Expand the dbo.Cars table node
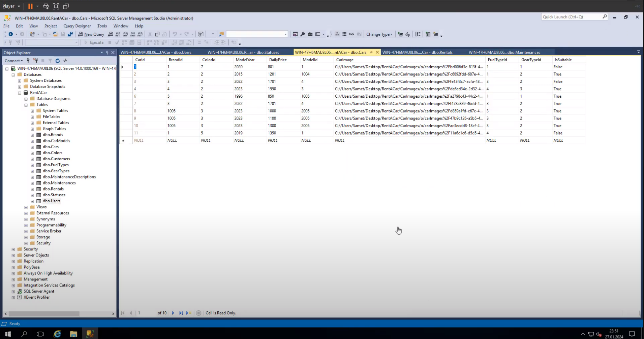The image size is (644, 339). (x=32, y=147)
